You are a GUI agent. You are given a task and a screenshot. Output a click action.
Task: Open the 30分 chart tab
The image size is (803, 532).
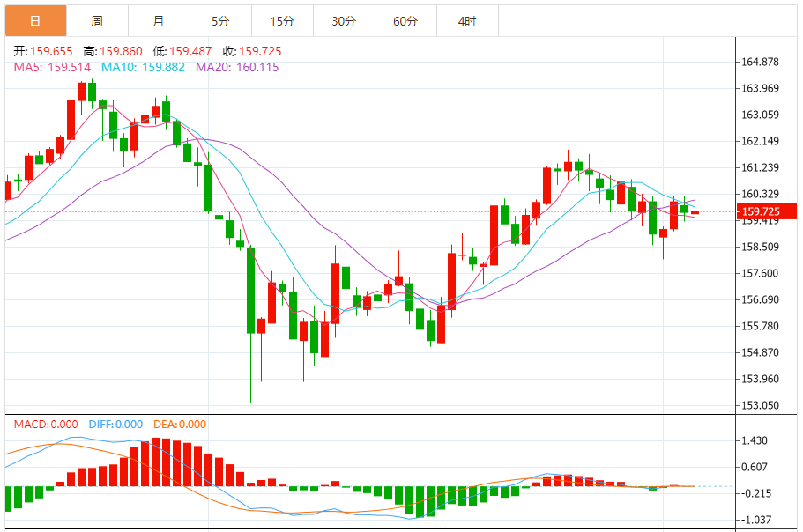[x=344, y=21]
